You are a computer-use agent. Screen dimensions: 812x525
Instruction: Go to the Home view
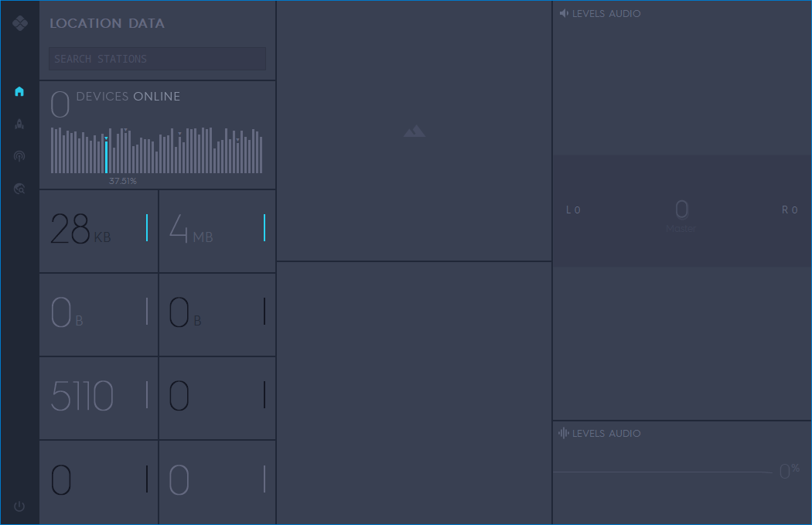pyautogui.click(x=19, y=91)
